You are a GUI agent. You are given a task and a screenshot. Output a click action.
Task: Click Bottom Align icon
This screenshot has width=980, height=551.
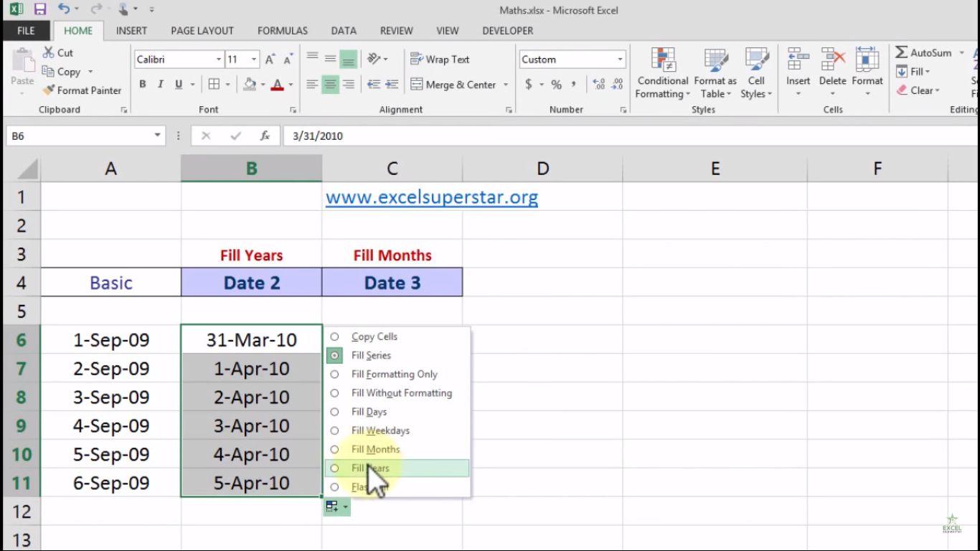click(x=348, y=59)
